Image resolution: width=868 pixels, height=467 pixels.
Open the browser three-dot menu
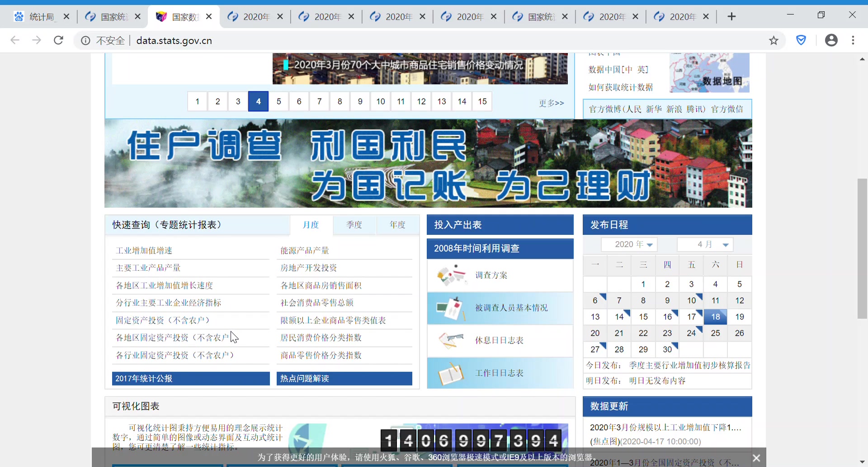pos(853,40)
